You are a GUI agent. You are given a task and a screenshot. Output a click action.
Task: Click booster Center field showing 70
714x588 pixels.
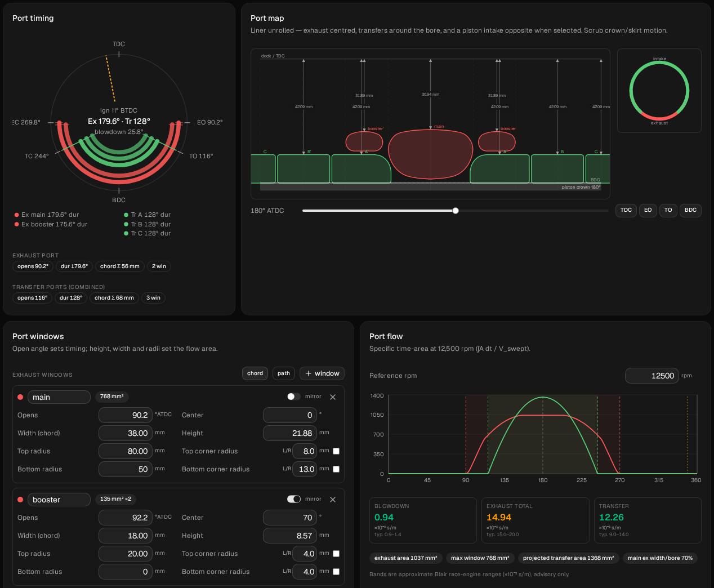(x=290, y=518)
